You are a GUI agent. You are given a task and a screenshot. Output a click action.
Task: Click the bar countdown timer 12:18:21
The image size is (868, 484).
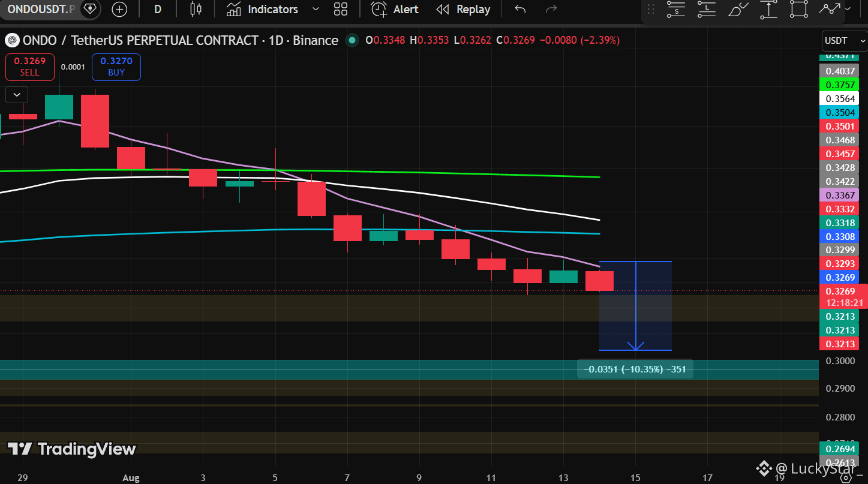pos(844,303)
